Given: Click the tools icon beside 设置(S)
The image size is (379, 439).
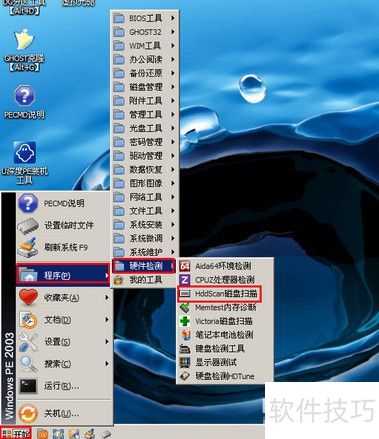Looking at the screenshot, I should pyautogui.click(x=28, y=342).
